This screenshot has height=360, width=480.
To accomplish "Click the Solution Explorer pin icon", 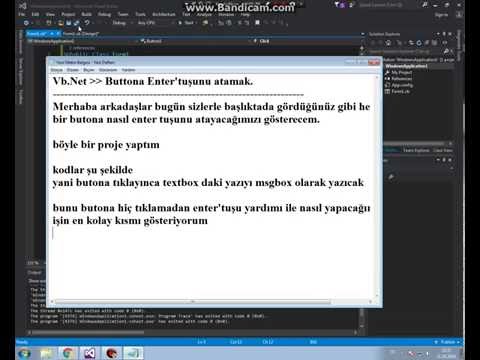I will 444,34.
